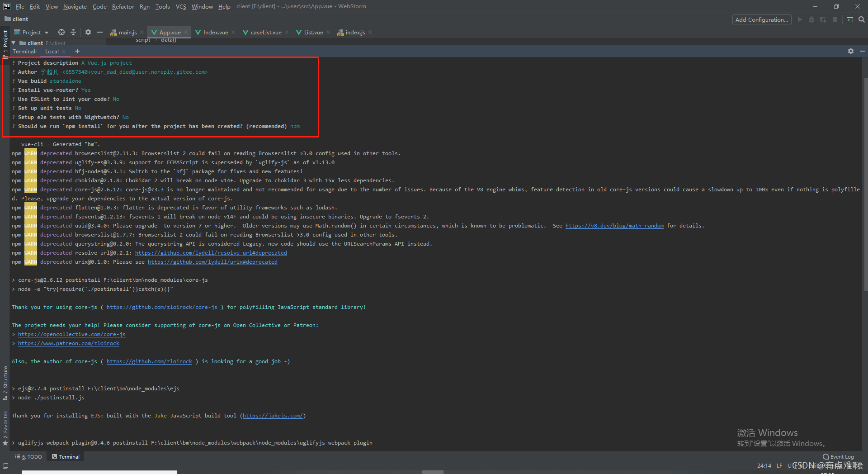The height and width of the screenshot is (474, 868).
Task: Click the script breadcrumb item
Action: tap(143, 40)
